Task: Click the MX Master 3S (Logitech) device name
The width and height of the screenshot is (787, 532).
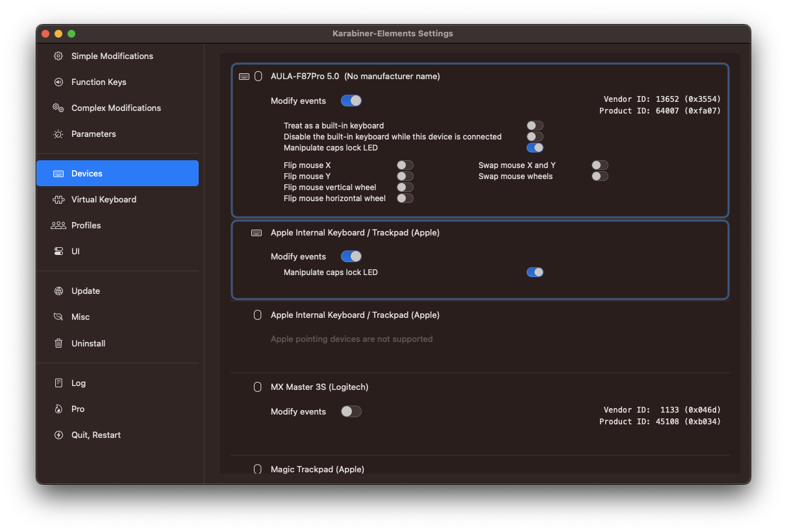Action: click(x=319, y=387)
